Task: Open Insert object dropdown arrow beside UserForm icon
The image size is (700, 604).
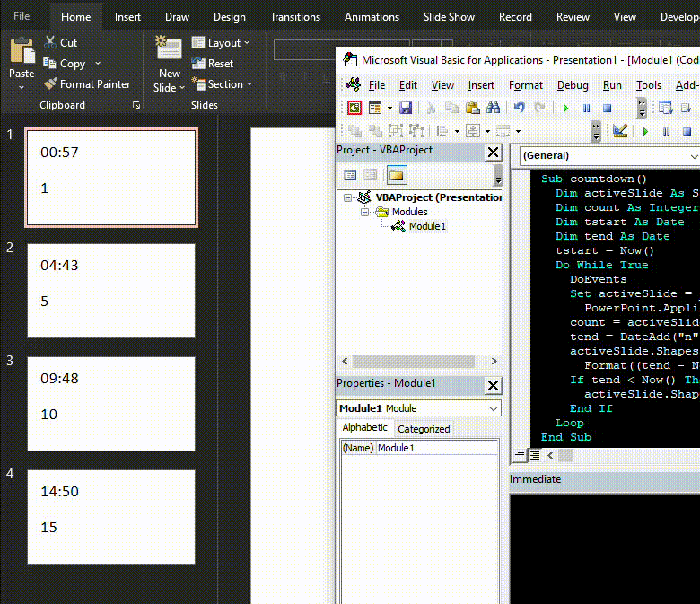Action: coord(389,108)
